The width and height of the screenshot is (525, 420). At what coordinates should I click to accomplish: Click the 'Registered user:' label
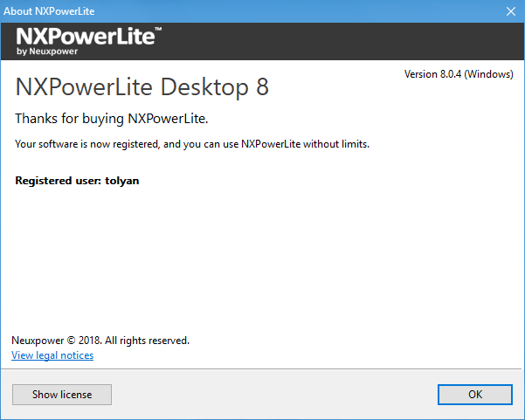tap(57, 181)
